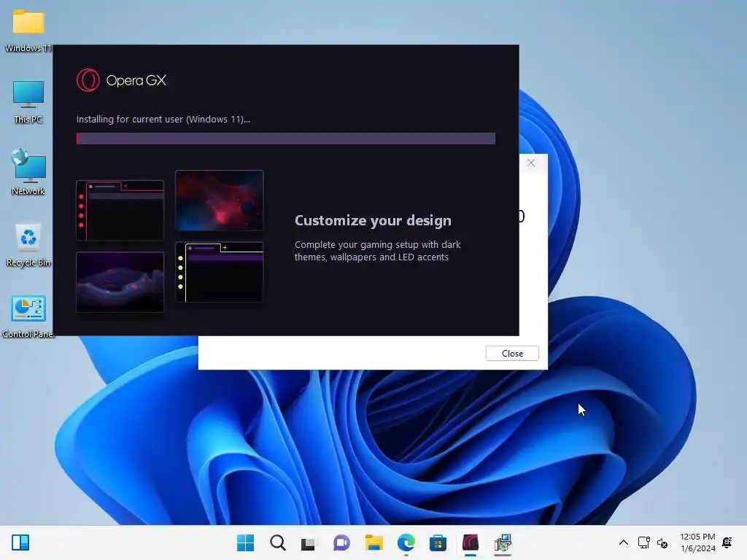Open the Chat app from the taskbar
Viewport: 747px width, 560px height.
coord(341,542)
